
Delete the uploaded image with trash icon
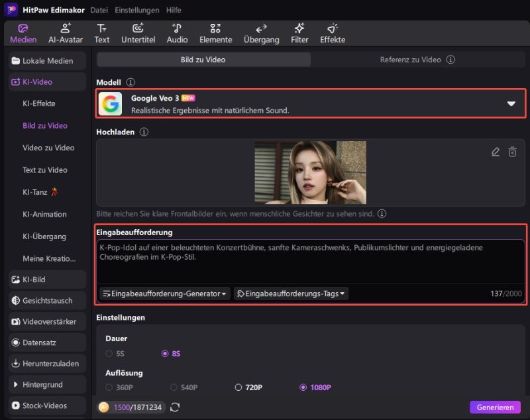[512, 152]
